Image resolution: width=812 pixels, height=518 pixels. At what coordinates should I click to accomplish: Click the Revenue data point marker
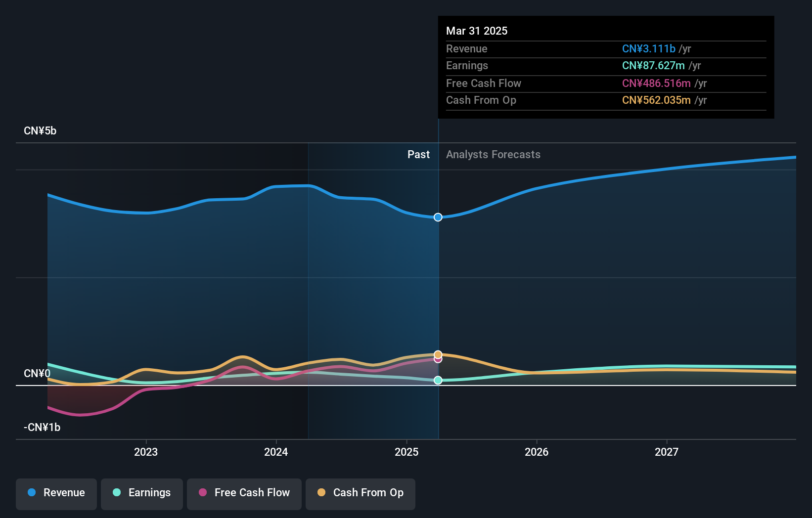click(x=438, y=217)
